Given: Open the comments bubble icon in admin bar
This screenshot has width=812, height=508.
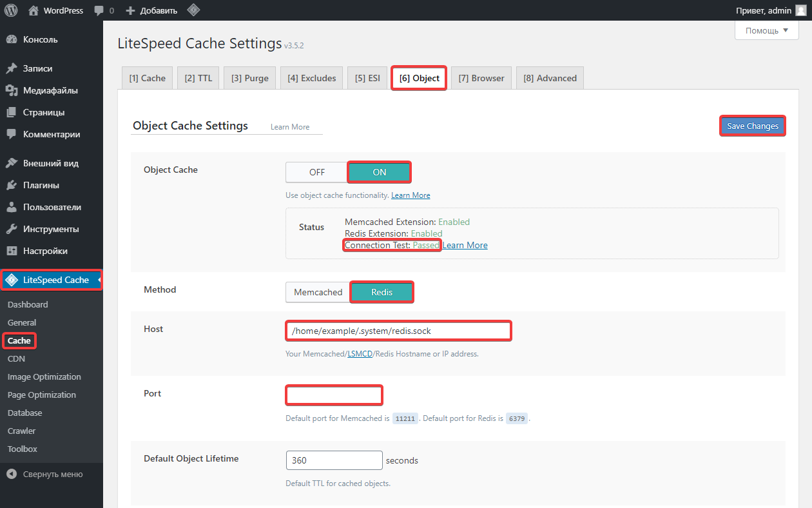Looking at the screenshot, I should (x=99, y=11).
